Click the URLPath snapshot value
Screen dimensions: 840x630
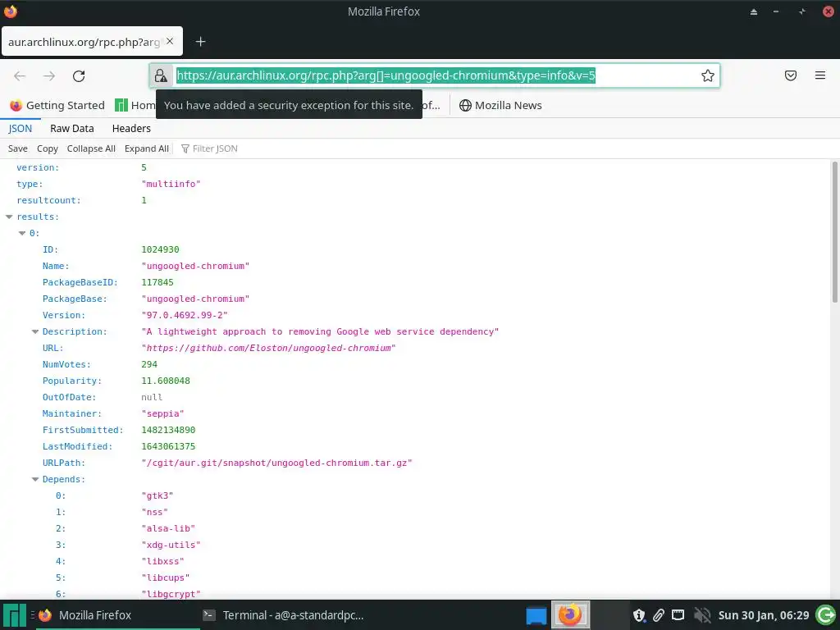(277, 463)
